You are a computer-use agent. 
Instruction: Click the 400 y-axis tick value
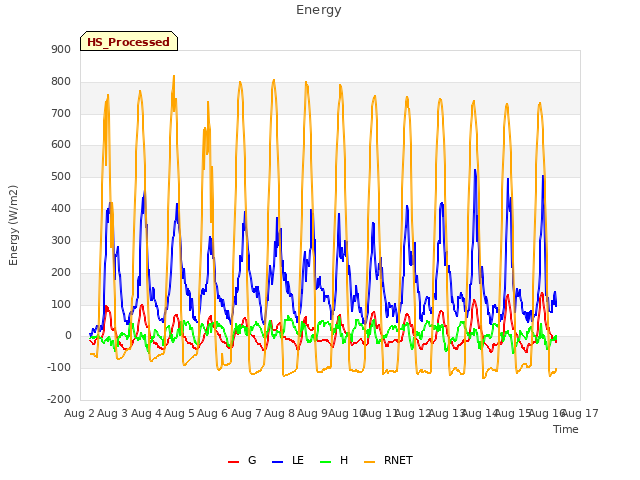(x=61, y=208)
